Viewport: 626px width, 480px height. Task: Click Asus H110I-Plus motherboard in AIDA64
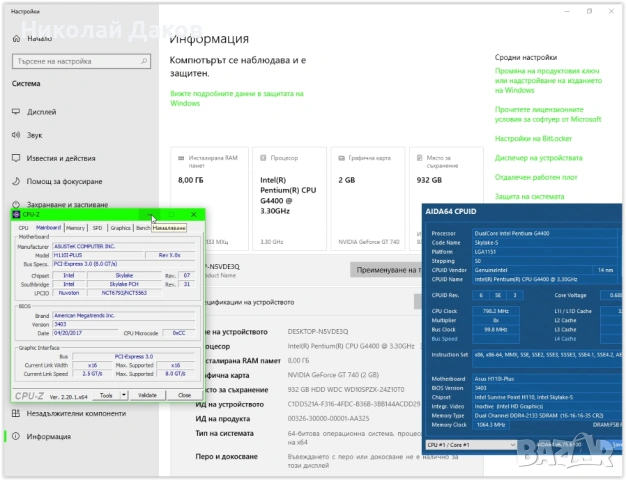point(547,379)
